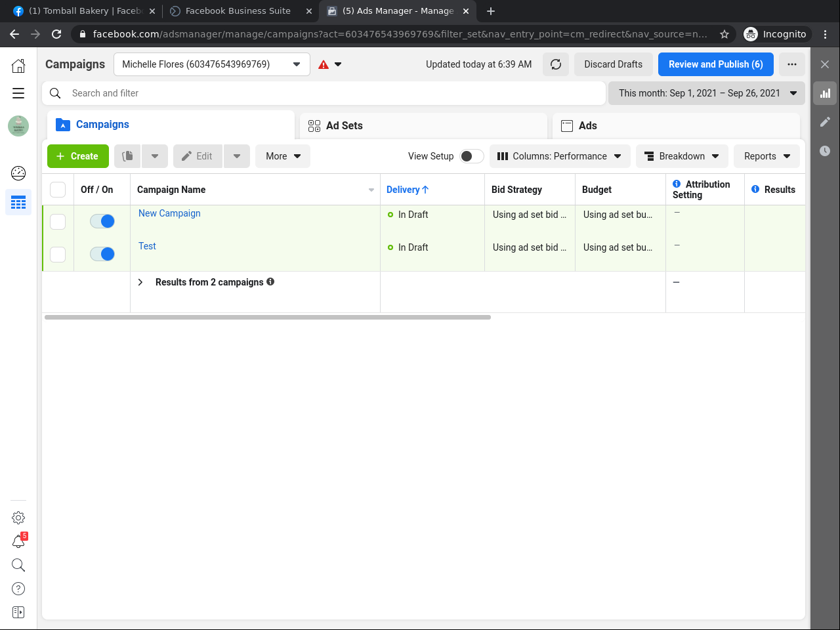Image resolution: width=840 pixels, height=630 pixels.
Task: Open the date range This month dropdown
Action: 707,93
